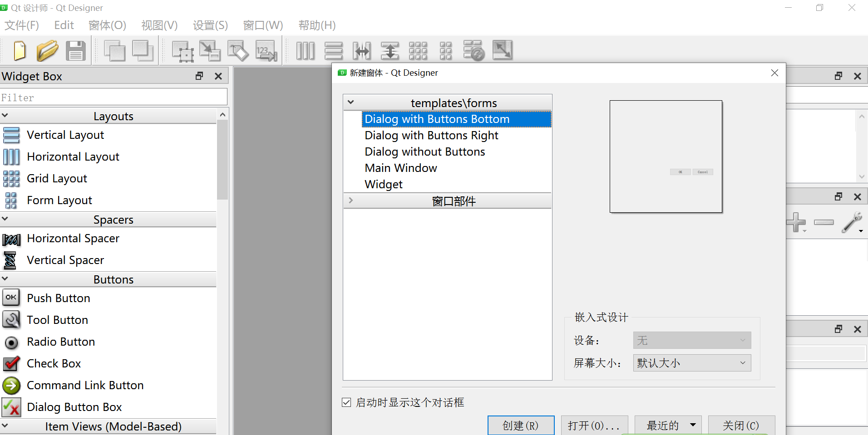Screen dimensions: 868x435
Task: Click the Adjust Size toolbar icon
Action: [x=503, y=50]
